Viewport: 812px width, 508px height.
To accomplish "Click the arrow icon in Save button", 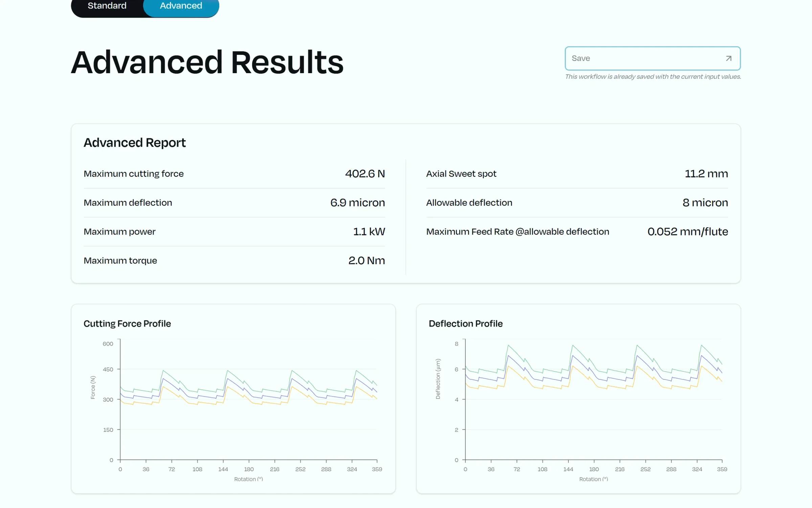I will coord(728,59).
